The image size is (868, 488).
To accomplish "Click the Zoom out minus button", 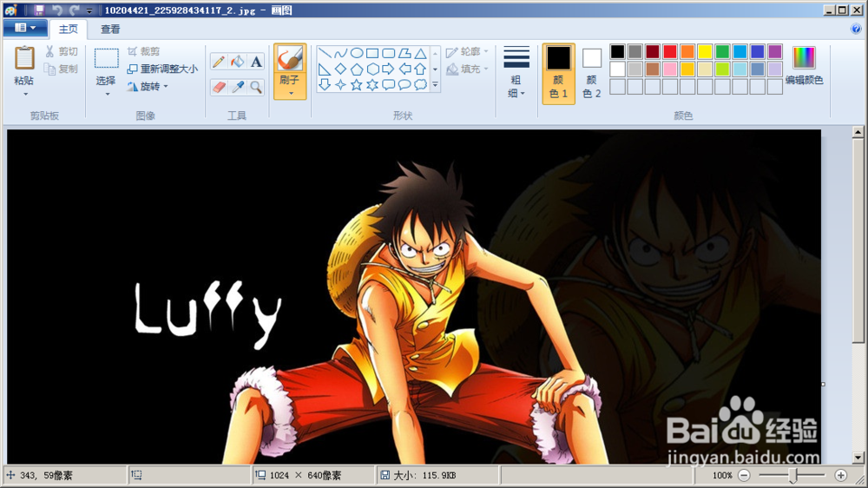I will pos(745,475).
